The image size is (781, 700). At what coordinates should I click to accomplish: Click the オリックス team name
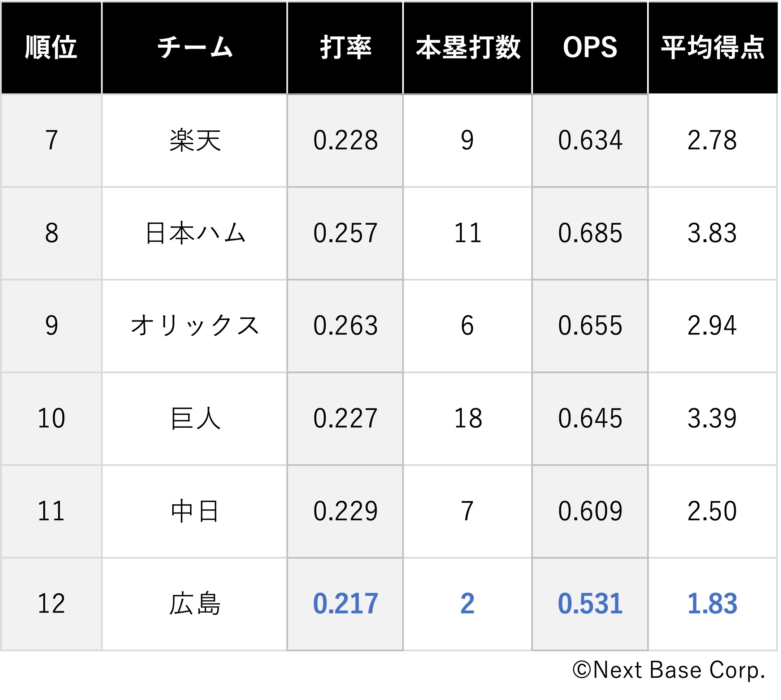(195, 327)
